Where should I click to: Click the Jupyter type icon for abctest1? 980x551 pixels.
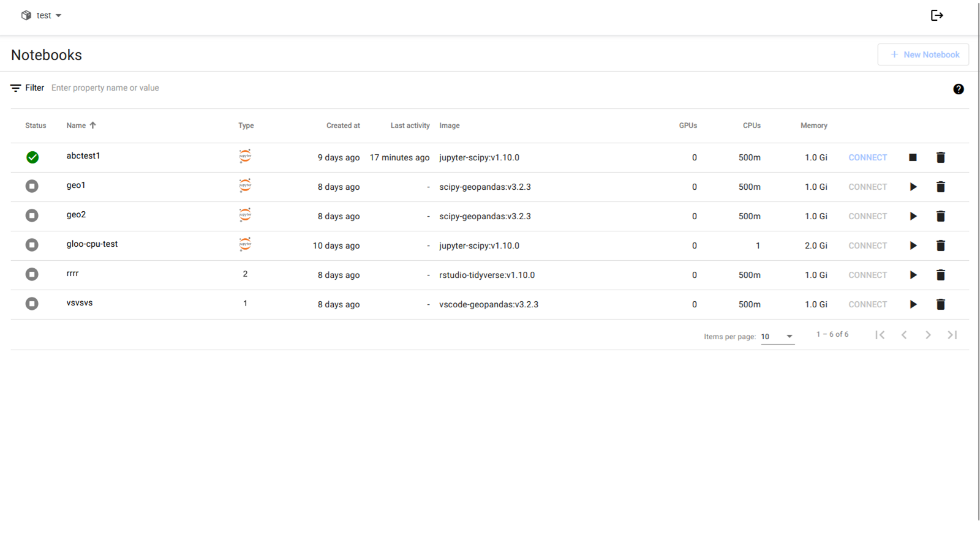pos(245,156)
